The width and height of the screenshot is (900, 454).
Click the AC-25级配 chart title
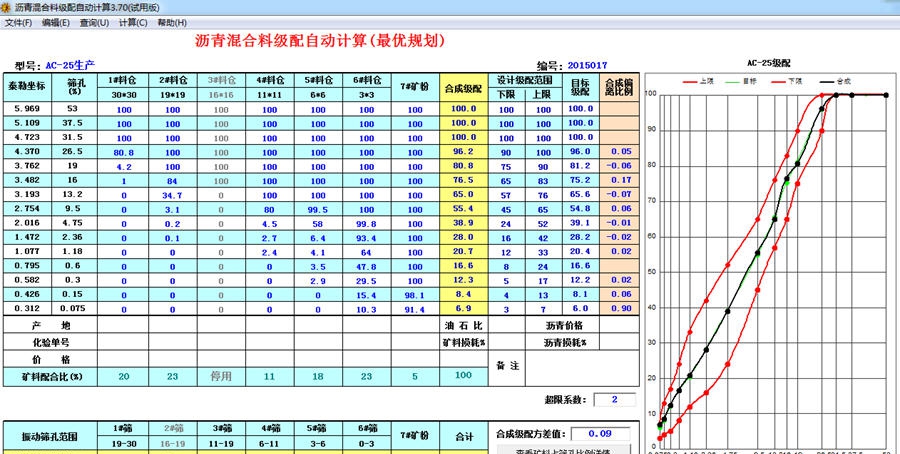pos(768,64)
